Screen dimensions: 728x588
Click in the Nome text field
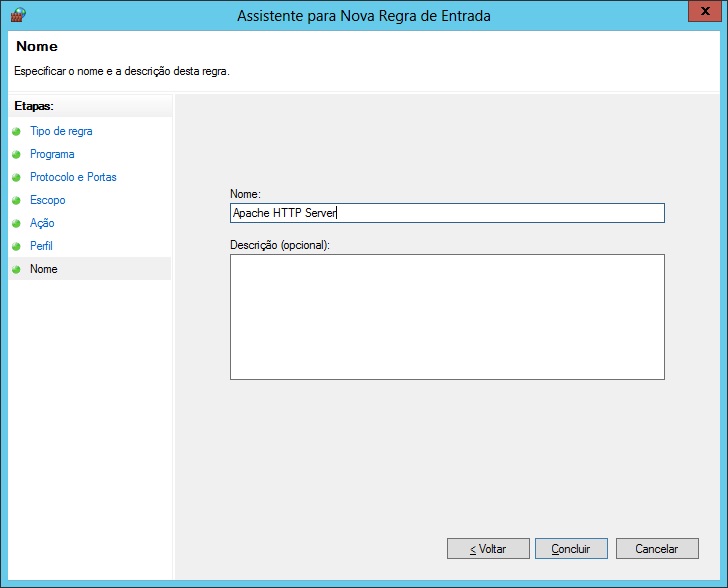coord(447,213)
